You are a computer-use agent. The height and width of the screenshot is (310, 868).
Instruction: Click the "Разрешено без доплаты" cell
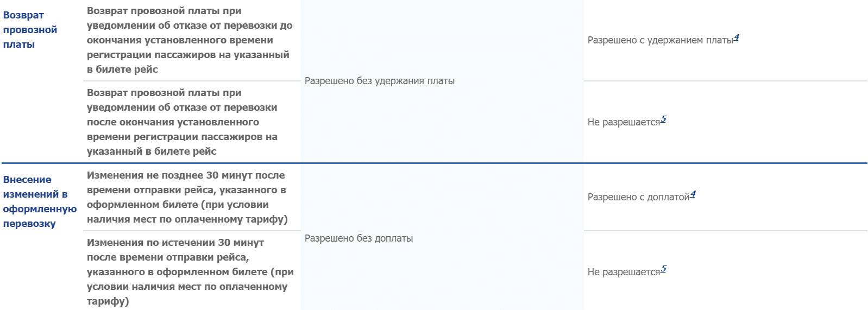click(x=358, y=238)
